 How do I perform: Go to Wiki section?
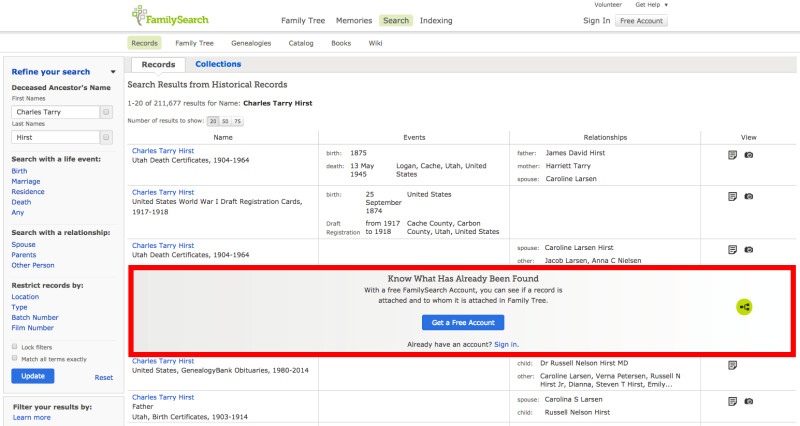click(376, 43)
